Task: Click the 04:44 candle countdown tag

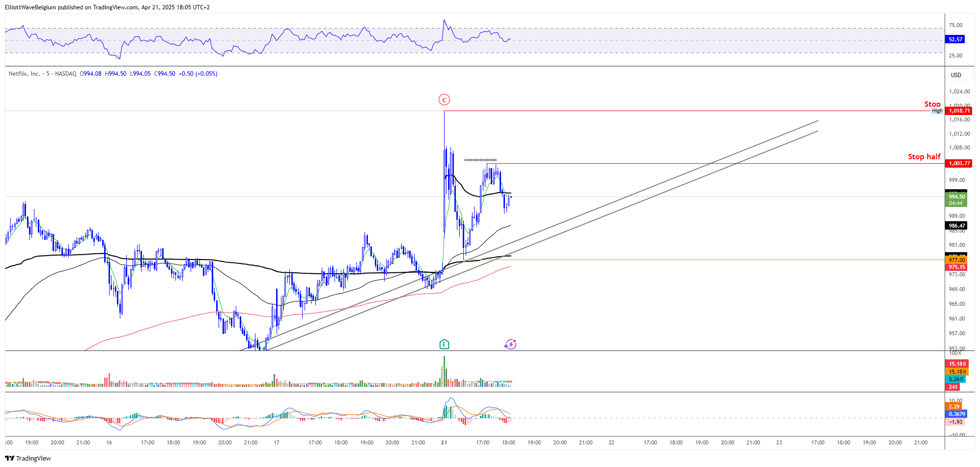Action: tap(956, 203)
